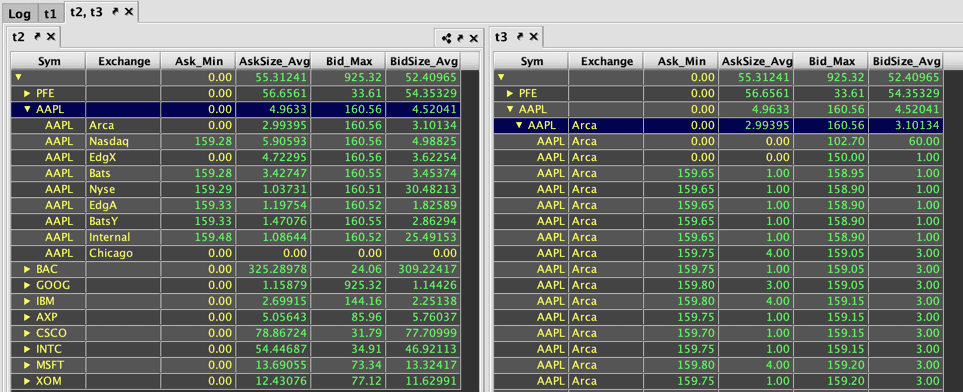Click the close X on t2 tab

click(x=51, y=37)
